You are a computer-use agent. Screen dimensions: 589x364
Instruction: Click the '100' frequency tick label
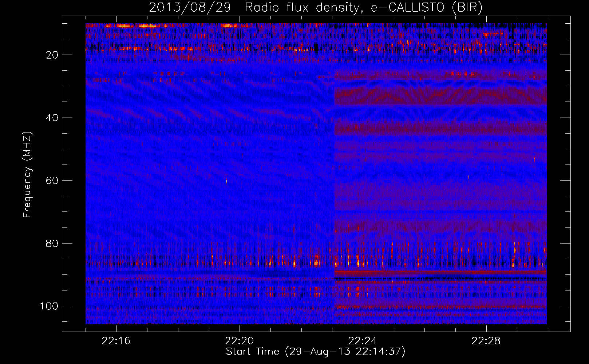pos(49,306)
